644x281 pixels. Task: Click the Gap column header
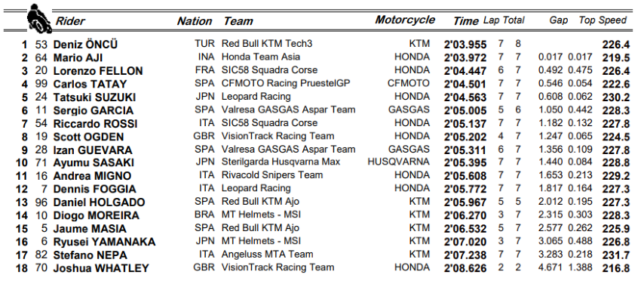559,20
